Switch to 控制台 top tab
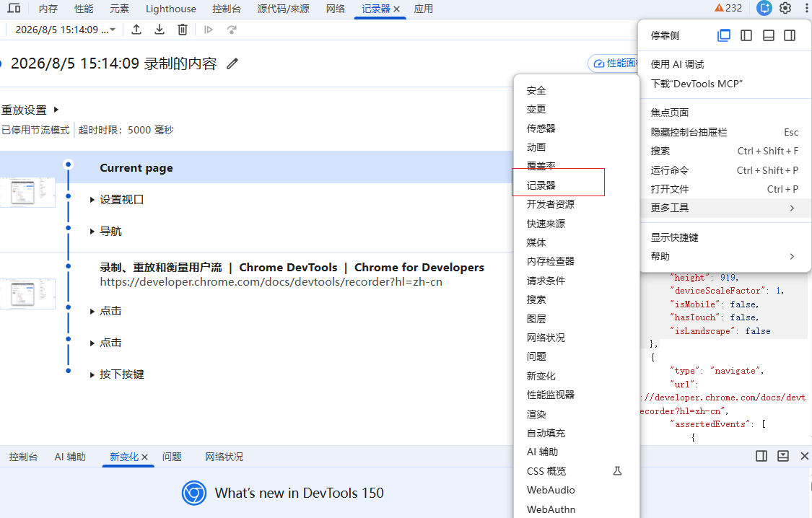This screenshot has height=518, width=812. (227, 9)
